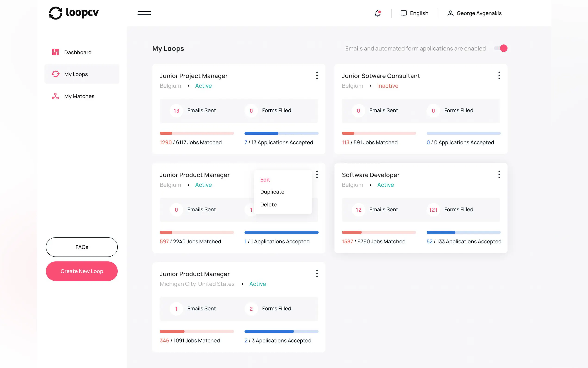
Task: Open Junior Sotware Consultant kebab menu
Action: (x=499, y=76)
